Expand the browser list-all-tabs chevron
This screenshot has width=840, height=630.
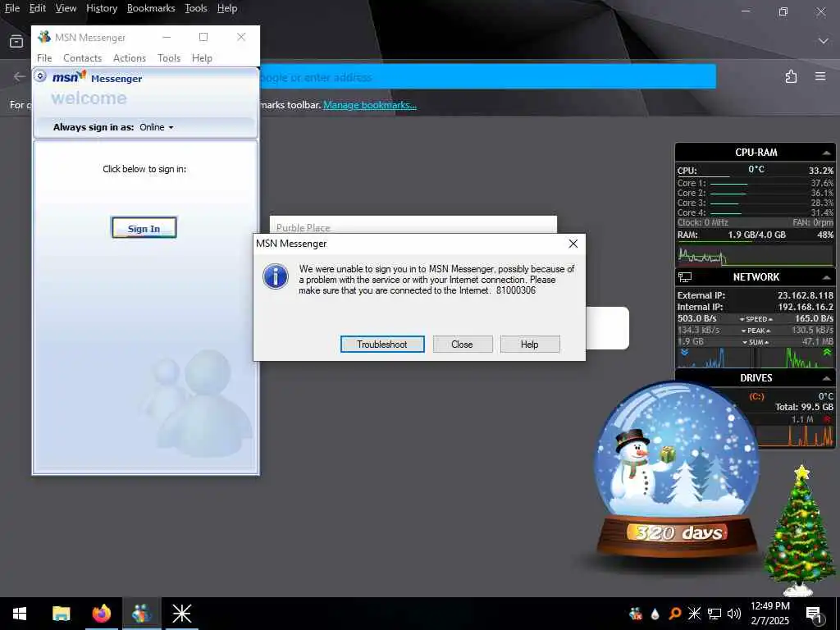(x=823, y=41)
